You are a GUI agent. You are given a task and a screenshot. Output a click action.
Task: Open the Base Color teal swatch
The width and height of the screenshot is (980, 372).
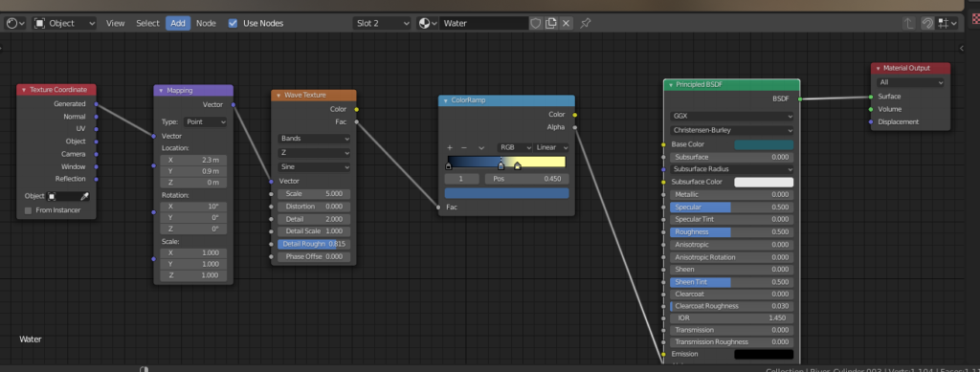click(x=764, y=144)
